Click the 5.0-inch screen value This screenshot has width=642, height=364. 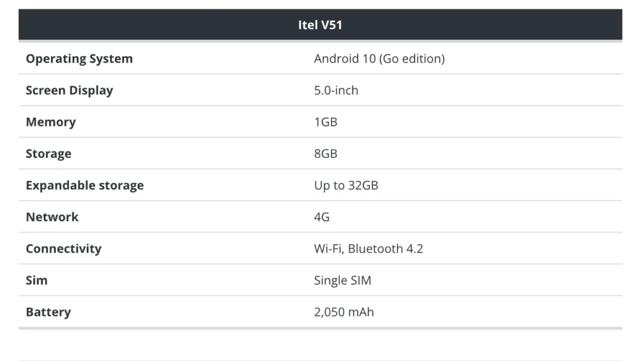(336, 90)
